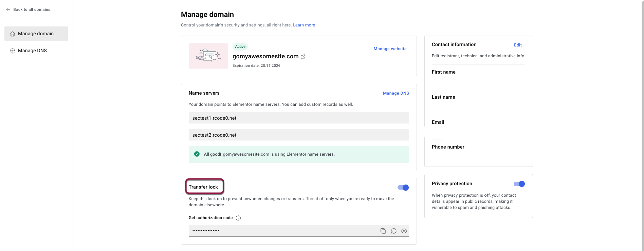
Task: Copy the authorization code icon
Action: [383, 231]
